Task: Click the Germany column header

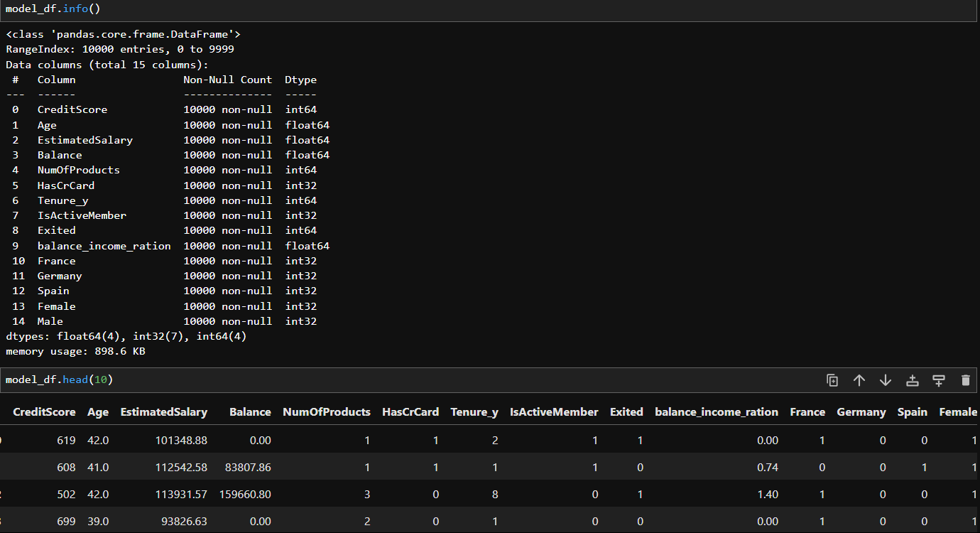Action: 861,412
